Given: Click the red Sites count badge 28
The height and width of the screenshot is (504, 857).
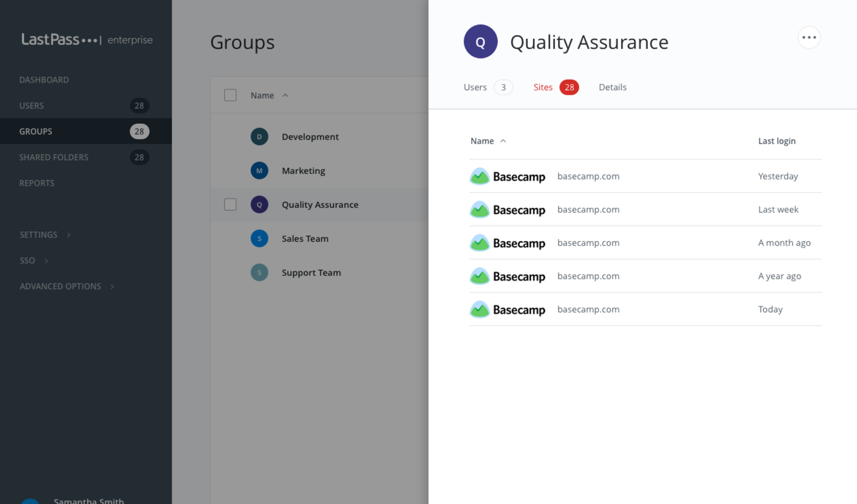Looking at the screenshot, I should (569, 87).
